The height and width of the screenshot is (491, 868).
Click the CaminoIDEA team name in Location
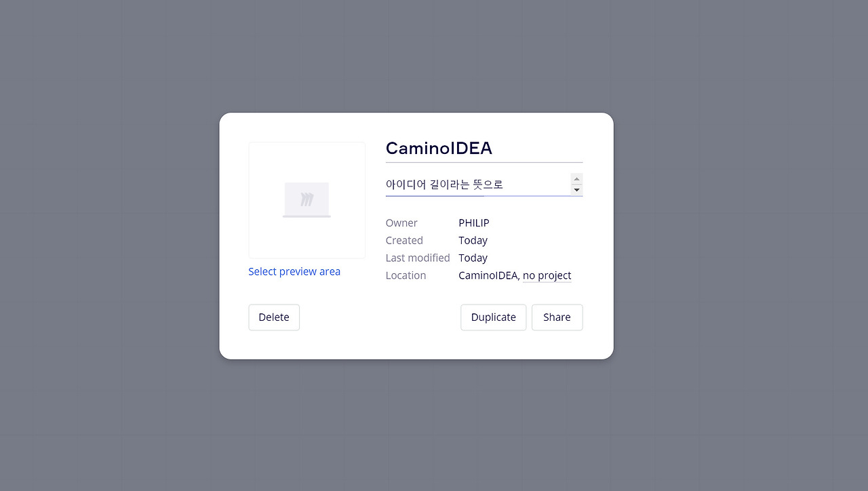coord(488,275)
